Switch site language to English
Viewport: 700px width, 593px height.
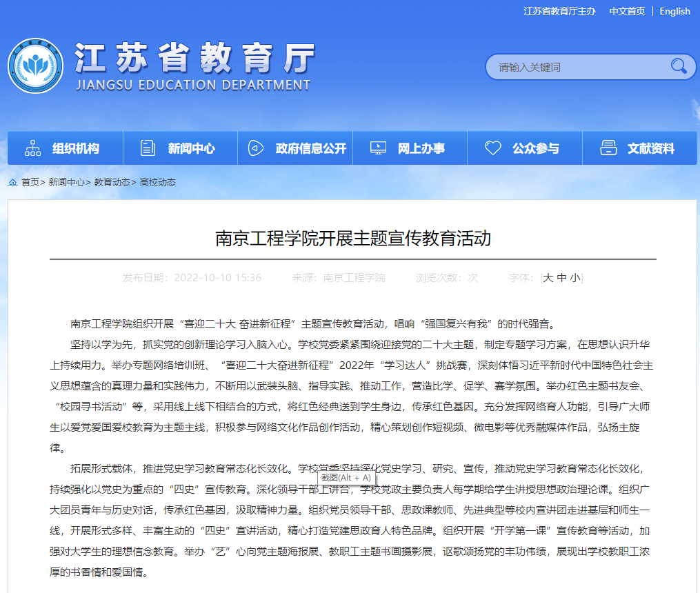coord(674,11)
